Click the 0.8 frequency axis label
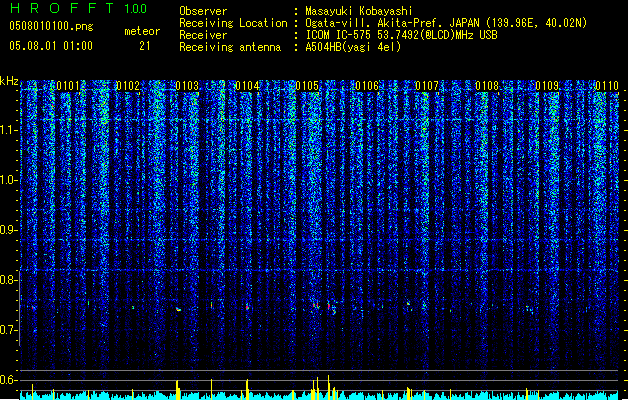The width and height of the screenshot is (629, 400). coord(8,280)
